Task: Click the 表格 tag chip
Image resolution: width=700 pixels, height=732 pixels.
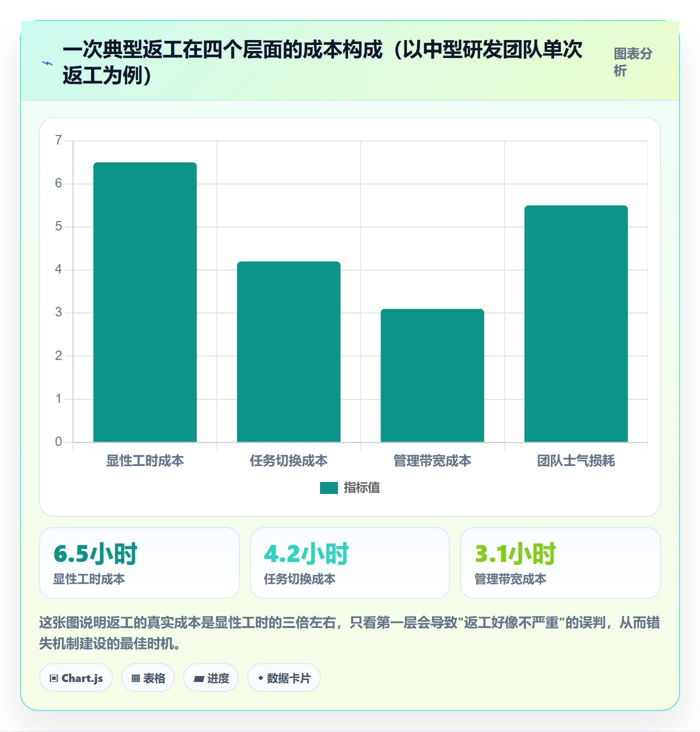Action: (x=148, y=678)
